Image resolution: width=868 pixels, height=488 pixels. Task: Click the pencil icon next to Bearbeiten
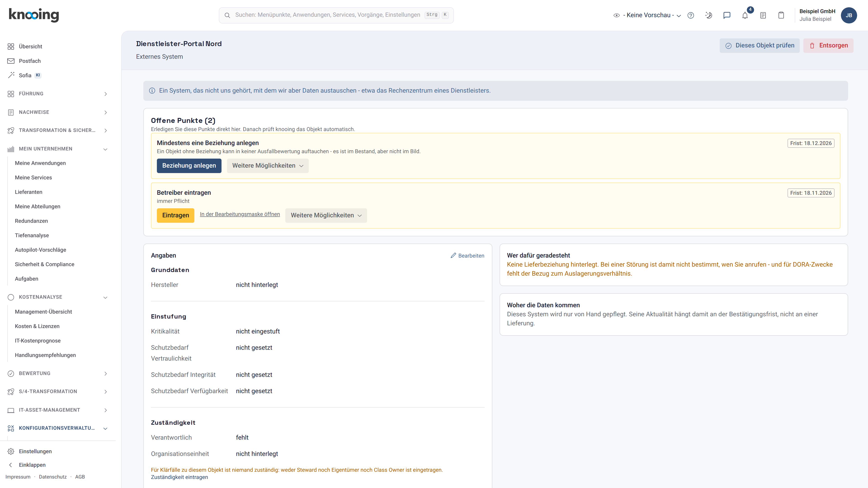click(453, 256)
